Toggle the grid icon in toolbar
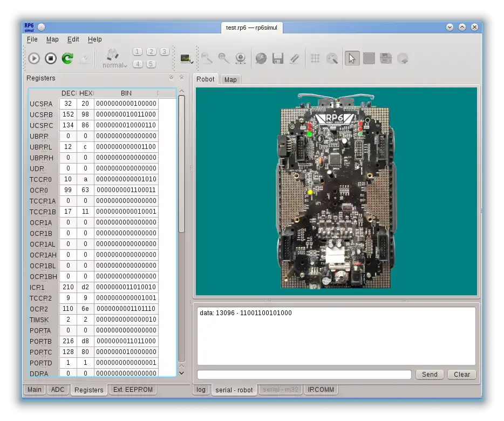504x421 pixels. (316, 58)
